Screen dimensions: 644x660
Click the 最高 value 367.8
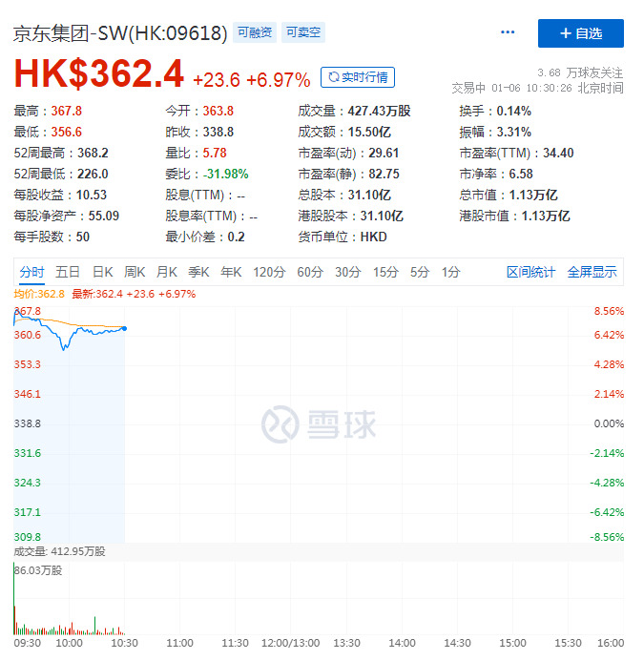[67, 112]
